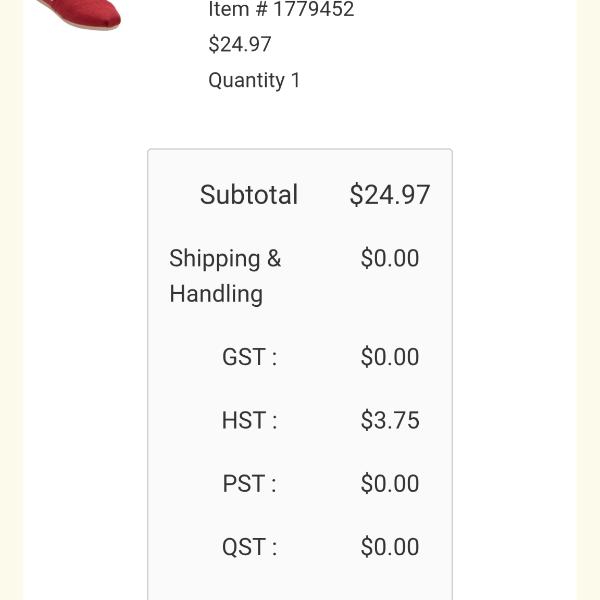The height and width of the screenshot is (600, 600).
Task: Click the Shipping & Handling $0.00 amount
Action: coord(390,258)
